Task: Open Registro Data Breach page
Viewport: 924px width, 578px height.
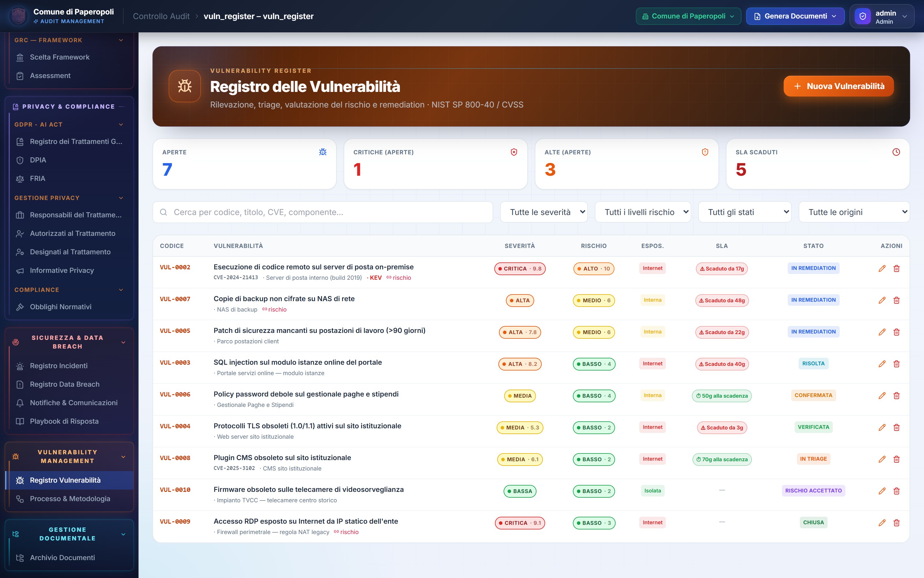Action: pyautogui.click(x=70, y=385)
